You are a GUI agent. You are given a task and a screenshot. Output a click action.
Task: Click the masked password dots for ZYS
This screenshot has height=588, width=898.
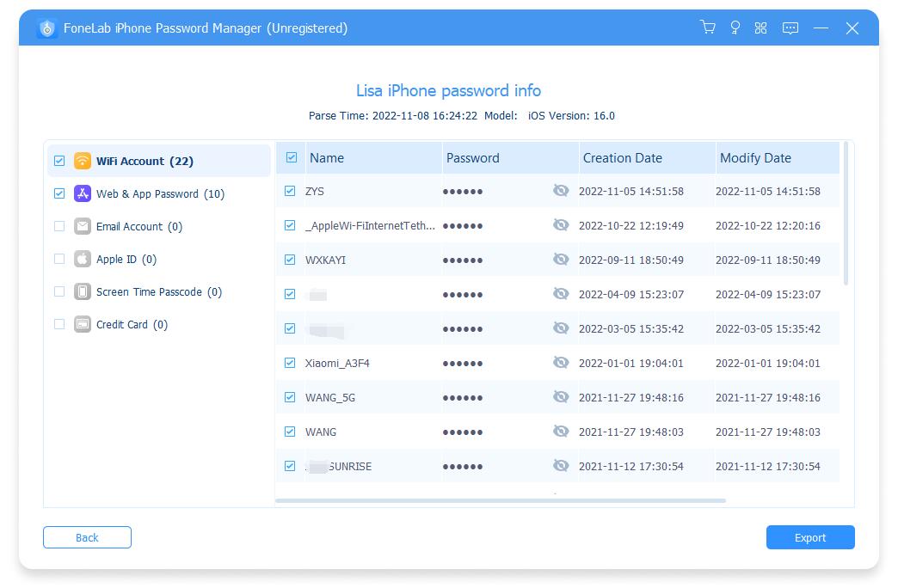[x=463, y=192]
